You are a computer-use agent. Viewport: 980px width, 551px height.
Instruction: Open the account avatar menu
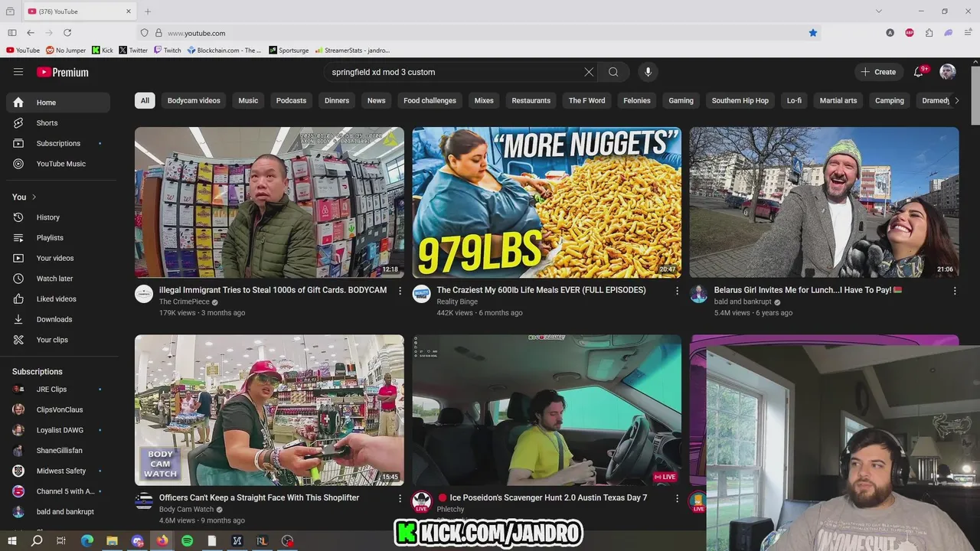[948, 72]
